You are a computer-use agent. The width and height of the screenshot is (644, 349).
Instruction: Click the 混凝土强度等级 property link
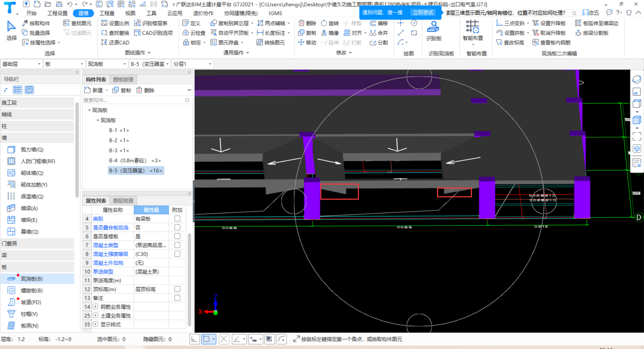[111, 254]
